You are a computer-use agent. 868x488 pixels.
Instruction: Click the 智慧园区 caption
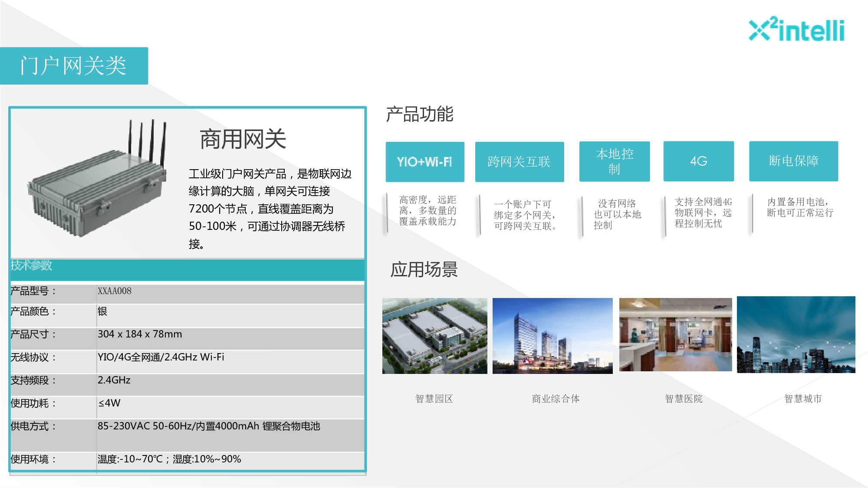pos(434,399)
